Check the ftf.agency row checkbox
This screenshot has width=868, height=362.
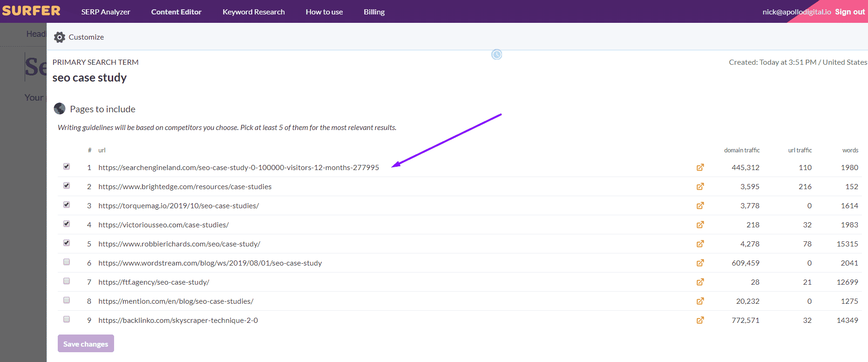67,281
